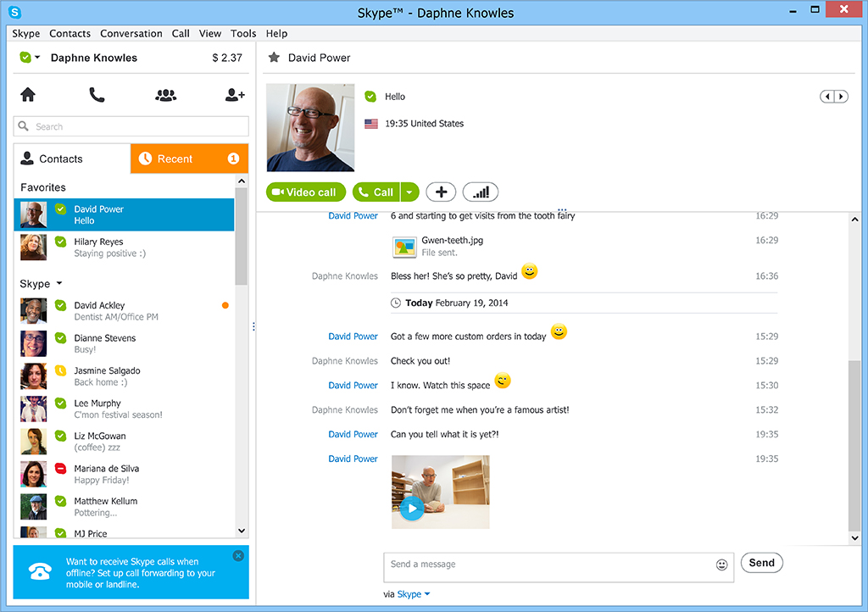This screenshot has width=868, height=612.
Task: Click the next arrow in profile toggle
Action: tap(841, 97)
